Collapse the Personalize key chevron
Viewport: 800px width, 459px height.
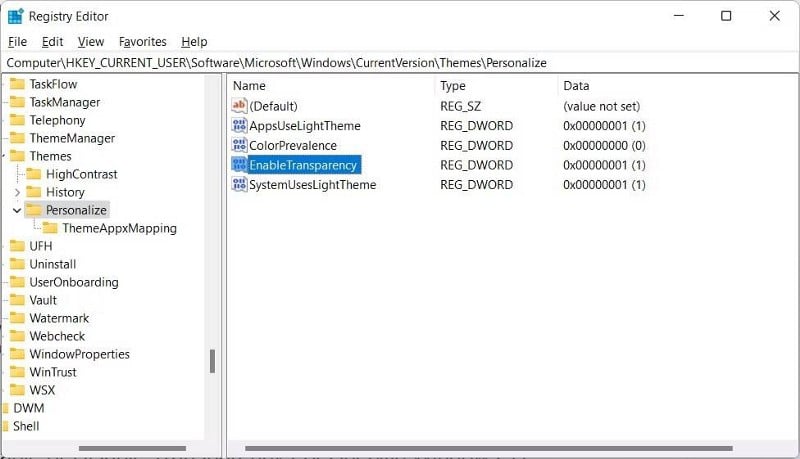[x=17, y=210]
